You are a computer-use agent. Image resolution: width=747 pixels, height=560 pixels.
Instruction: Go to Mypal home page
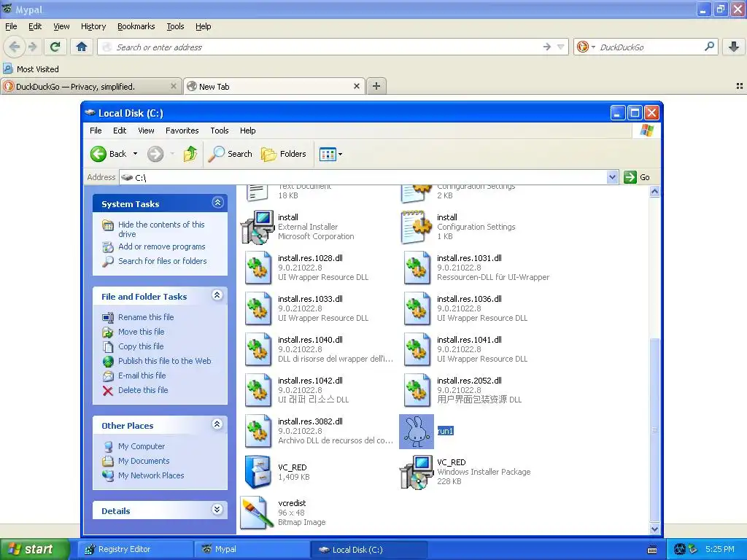click(x=82, y=47)
